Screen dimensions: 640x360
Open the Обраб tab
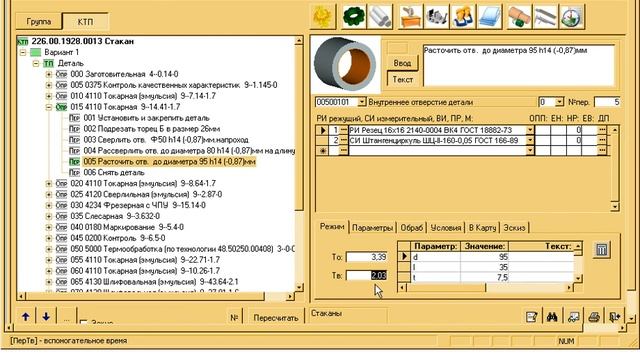coord(411,228)
